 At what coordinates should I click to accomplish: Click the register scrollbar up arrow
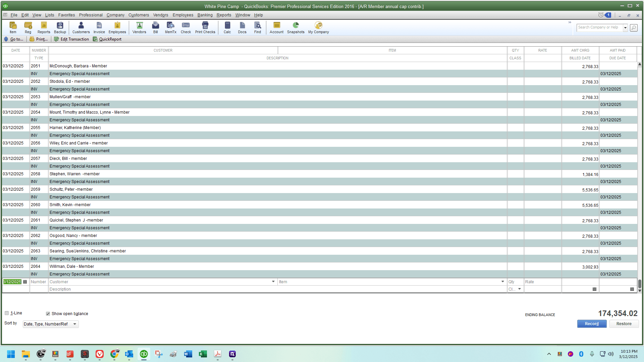(x=640, y=64)
